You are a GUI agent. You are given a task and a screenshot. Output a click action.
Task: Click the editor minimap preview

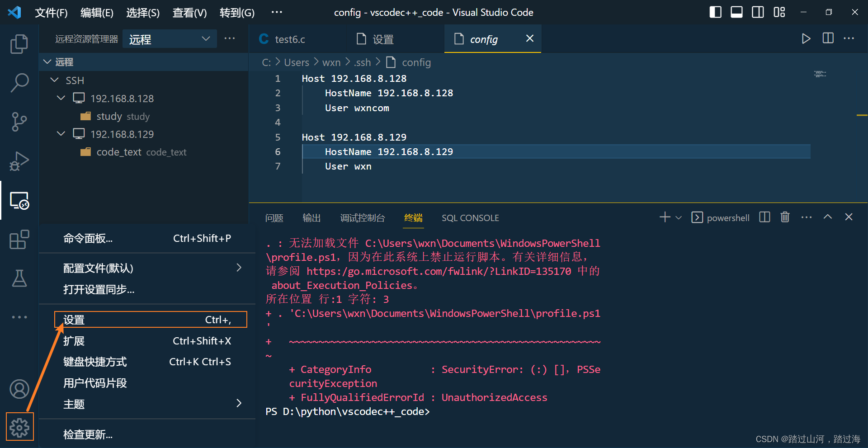pos(820,74)
